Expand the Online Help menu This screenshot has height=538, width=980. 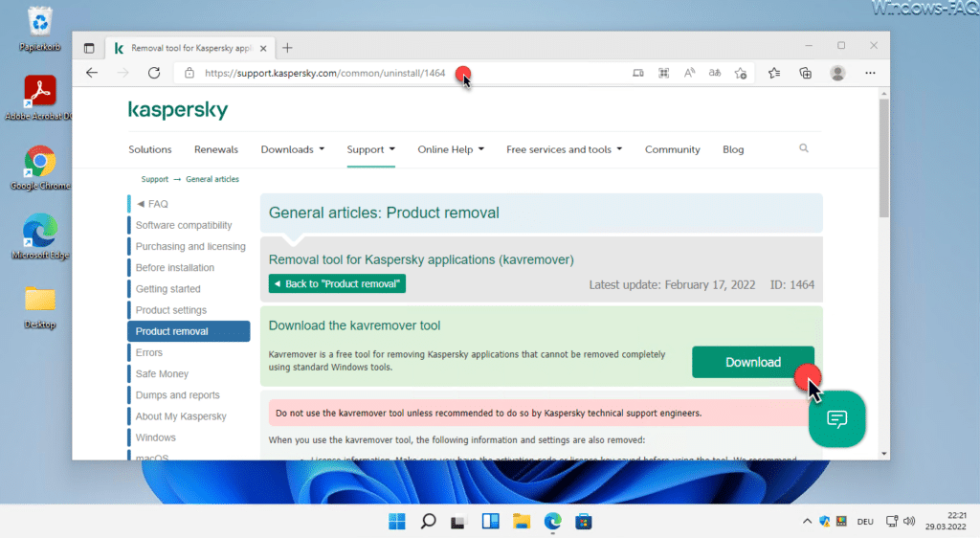click(x=451, y=149)
